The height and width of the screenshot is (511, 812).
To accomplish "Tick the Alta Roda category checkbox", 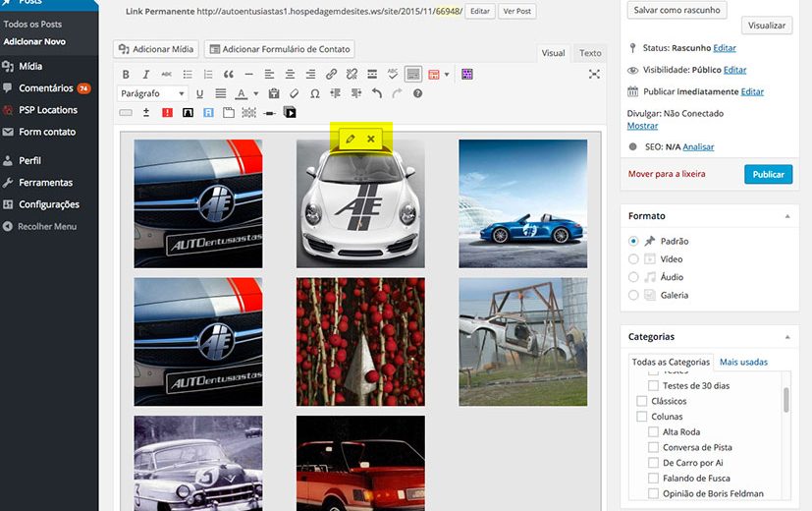I will point(654,432).
